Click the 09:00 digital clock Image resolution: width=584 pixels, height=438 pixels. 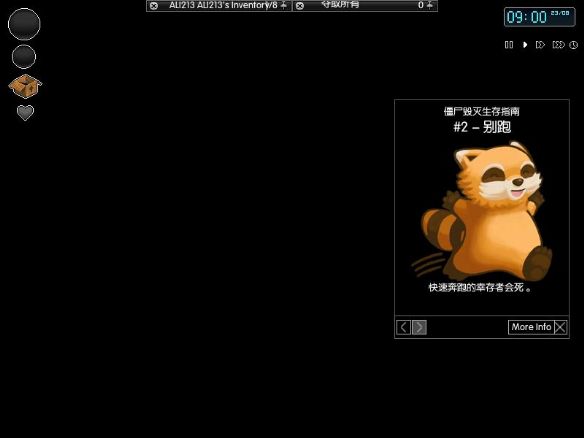[539, 17]
